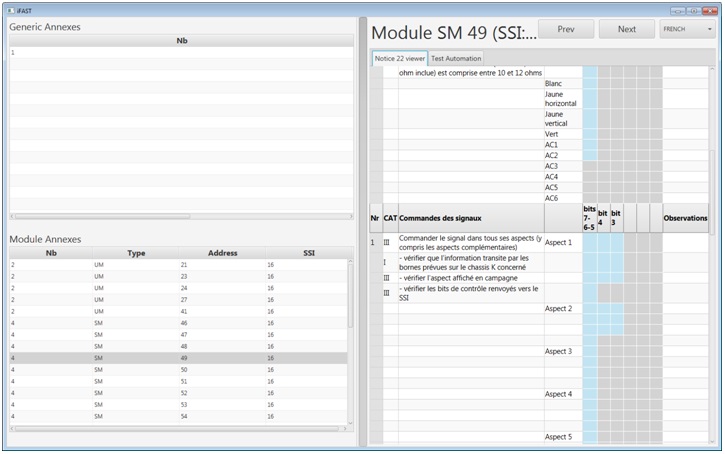This screenshot has width=725, height=454.
Task: Click the iFAST app icon in title bar
Action: point(11,10)
